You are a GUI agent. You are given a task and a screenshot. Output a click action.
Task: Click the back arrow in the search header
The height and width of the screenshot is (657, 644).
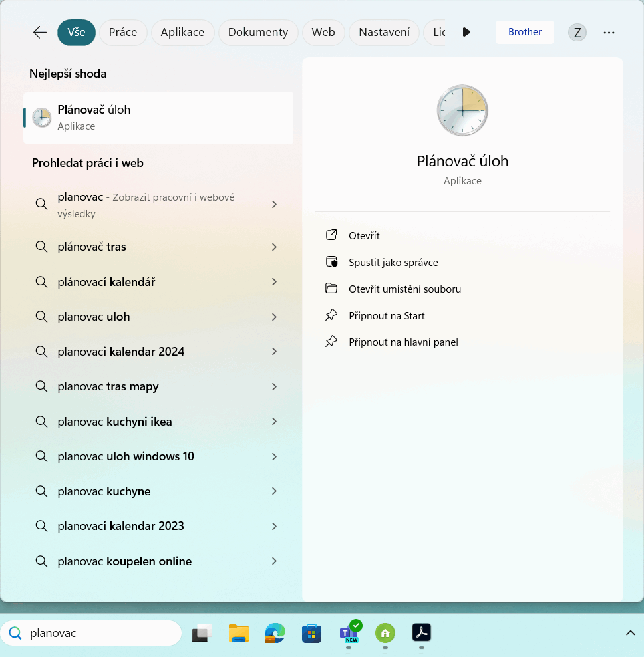pos(40,32)
